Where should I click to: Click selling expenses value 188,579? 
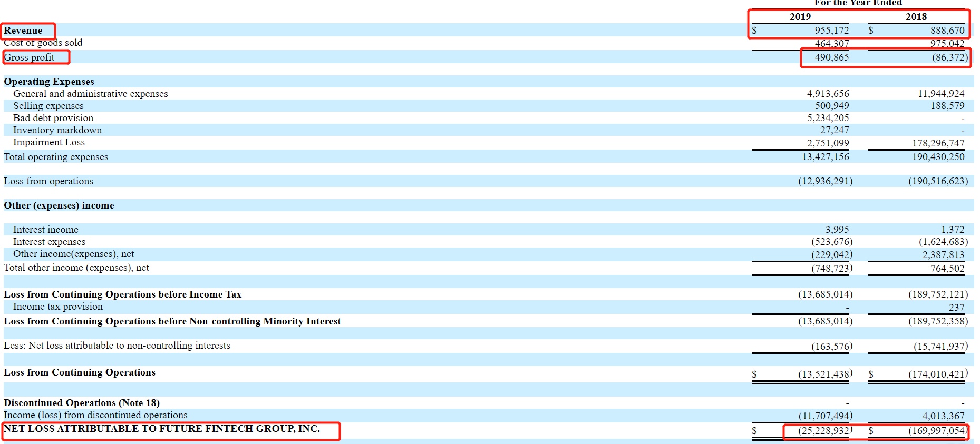point(947,106)
